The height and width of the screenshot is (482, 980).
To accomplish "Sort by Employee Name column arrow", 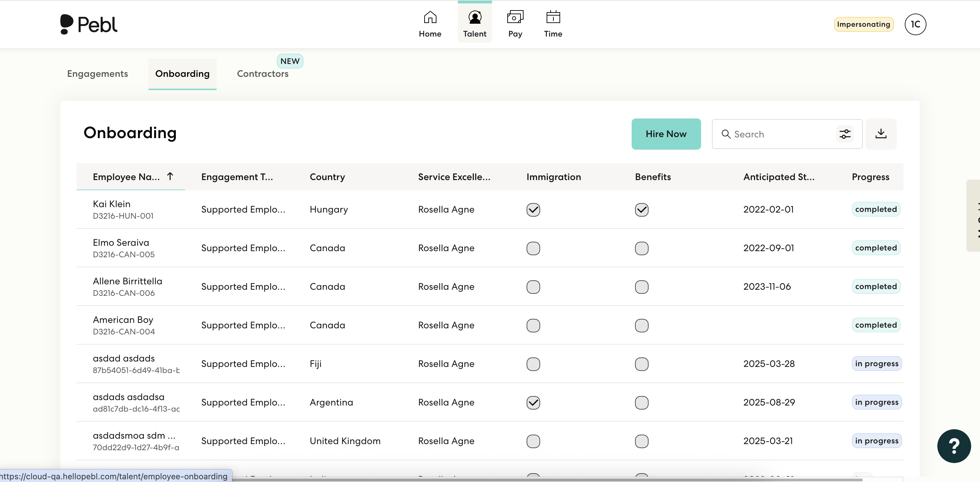I will tap(170, 176).
